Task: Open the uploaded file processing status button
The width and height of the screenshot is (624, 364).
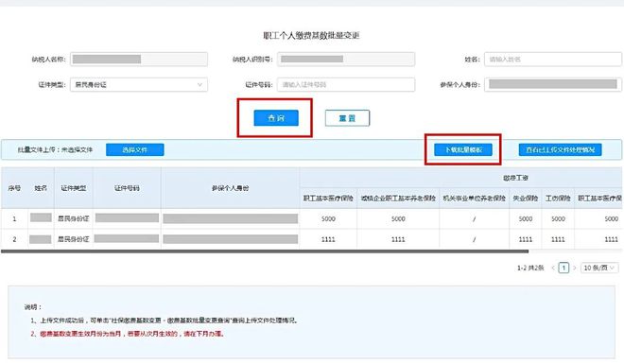Action: click(x=560, y=149)
